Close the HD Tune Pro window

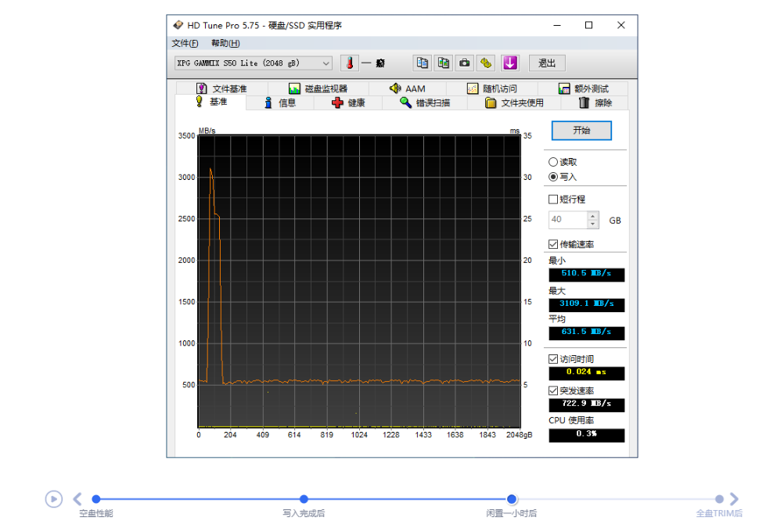pyautogui.click(x=621, y=25)
